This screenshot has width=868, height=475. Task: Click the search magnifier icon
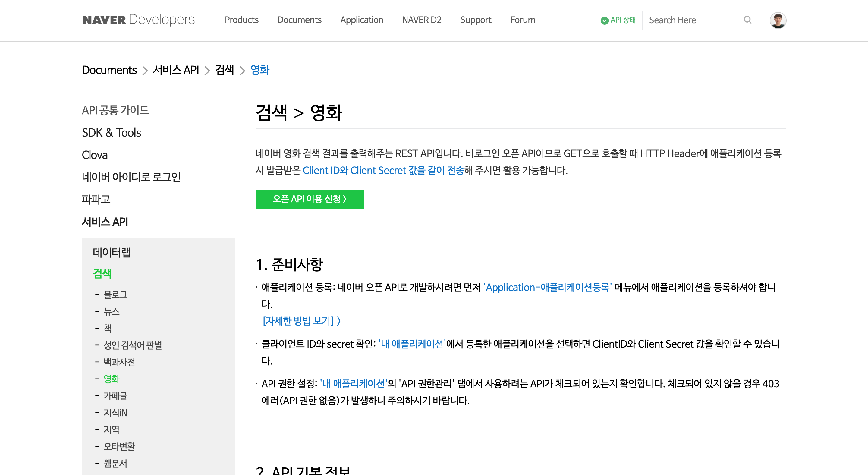click(x=747, y=20)
